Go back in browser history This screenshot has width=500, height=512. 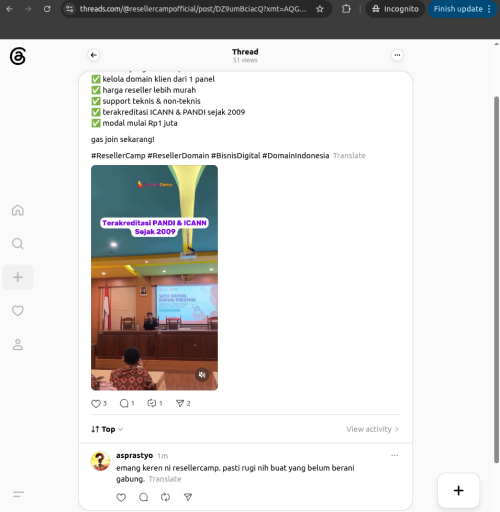click(10, 9)
